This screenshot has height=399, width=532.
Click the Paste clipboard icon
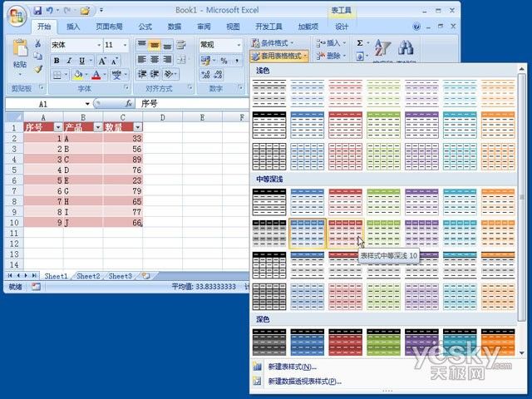[x=20, y=47]
